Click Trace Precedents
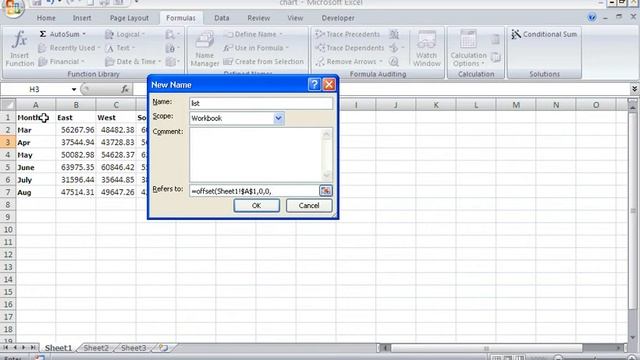 pos(348,34)
